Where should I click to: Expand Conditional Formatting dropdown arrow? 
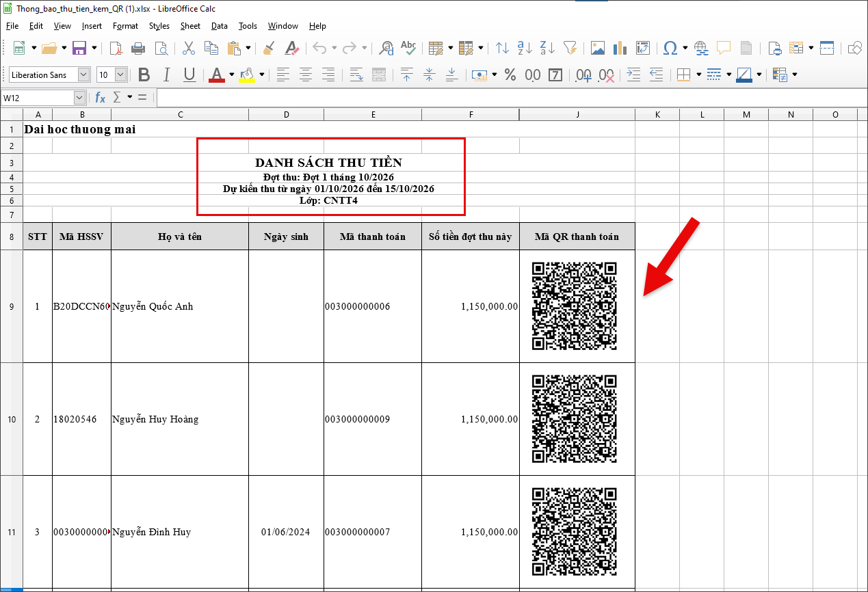pyautogui.click(x=794, y=75)
